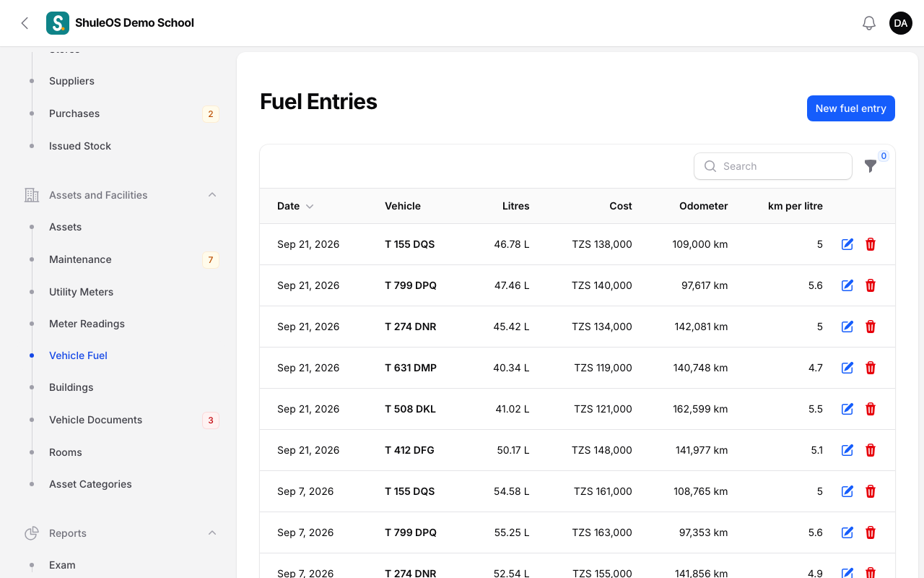924x578 pixels.
Task: Open Asset Categories link
Action: click(x=90, y=484)
